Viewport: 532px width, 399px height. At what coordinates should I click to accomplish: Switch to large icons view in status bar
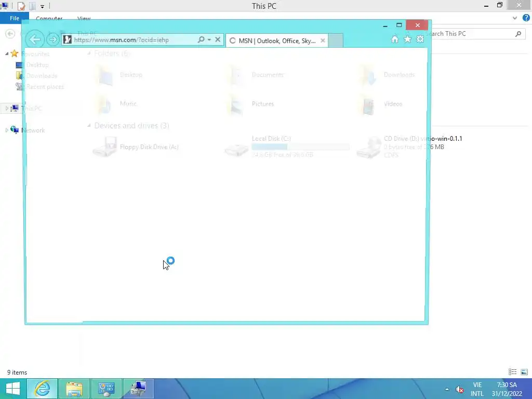point(524,372)
